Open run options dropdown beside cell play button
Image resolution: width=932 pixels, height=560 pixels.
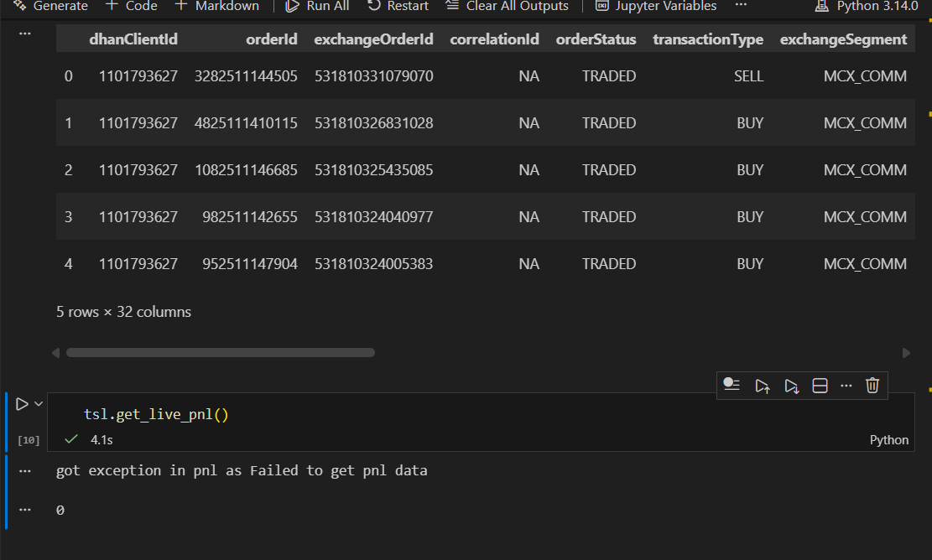pos(39,404)
